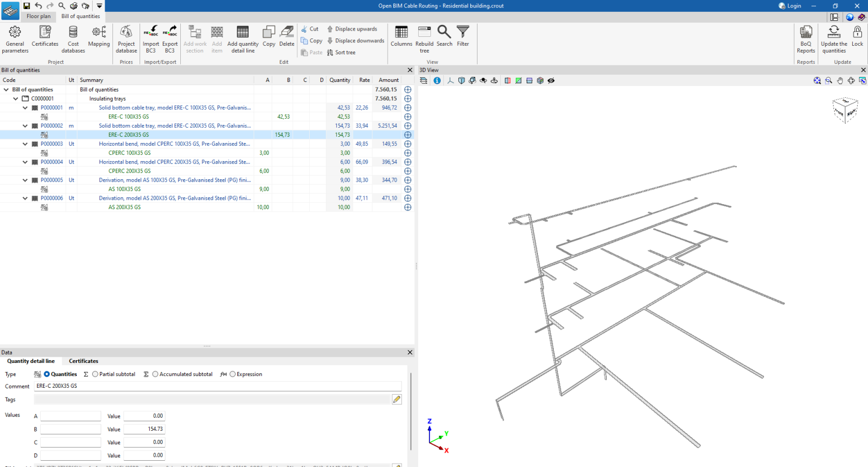Image resolution: width=868 pixels, height=467 pixels.
Task: Click the Export BC3 icon
Action: coord(170,38)
